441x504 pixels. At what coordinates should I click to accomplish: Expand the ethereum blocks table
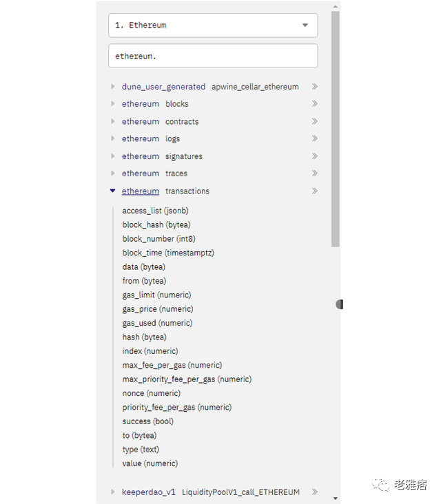[x=112, y=103]
